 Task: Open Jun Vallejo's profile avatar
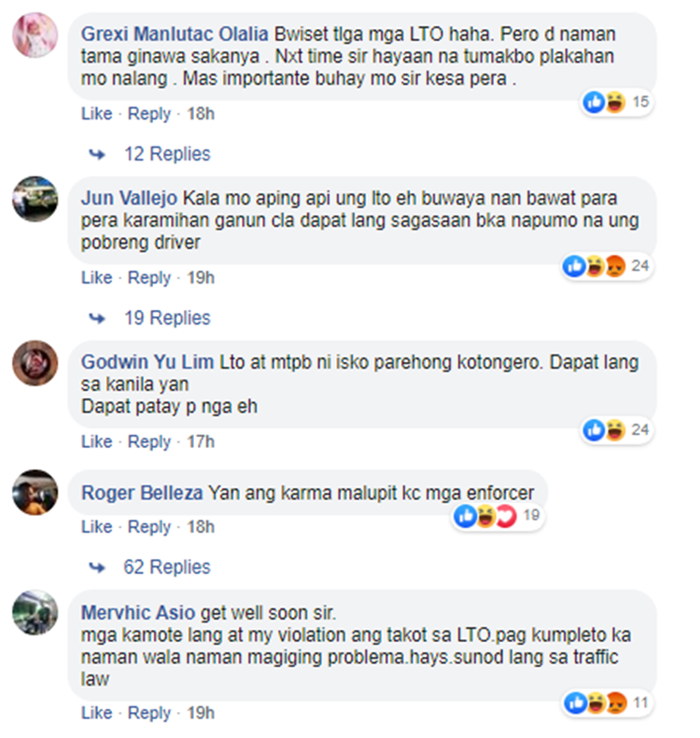point(35,199)
